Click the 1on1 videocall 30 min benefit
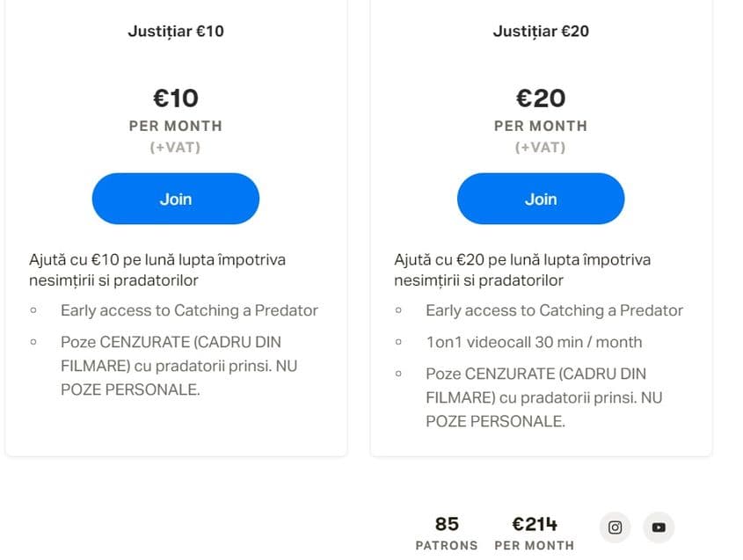This screenshot has height=560, width=743. 534,342
